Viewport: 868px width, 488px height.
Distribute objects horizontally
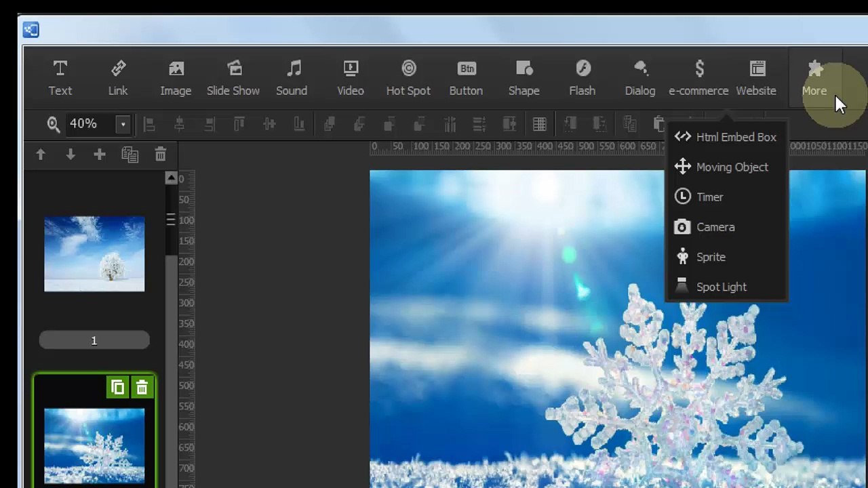450,124
